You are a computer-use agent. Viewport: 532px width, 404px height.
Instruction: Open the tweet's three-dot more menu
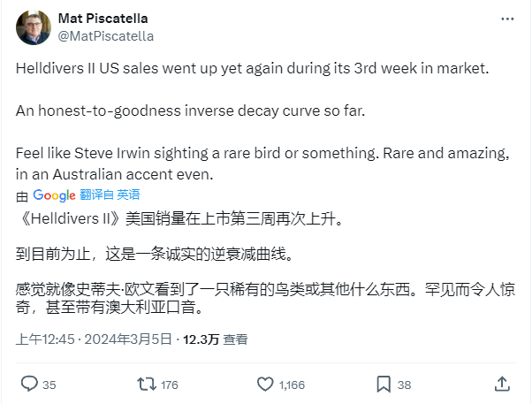(506, 19)
